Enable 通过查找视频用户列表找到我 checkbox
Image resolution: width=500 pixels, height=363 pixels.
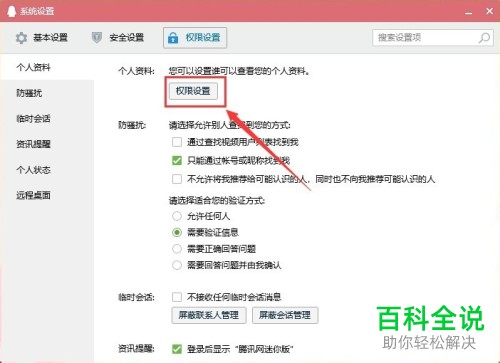click(177, 142)
